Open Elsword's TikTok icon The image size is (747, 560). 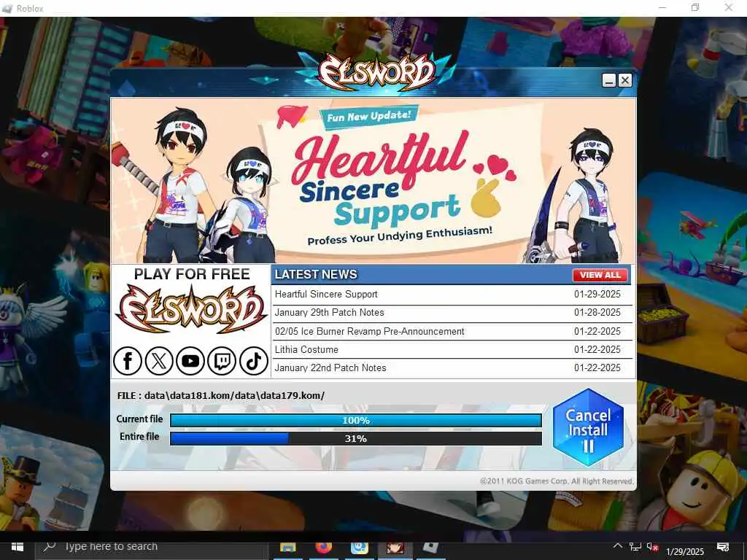(x=253, y=361)
